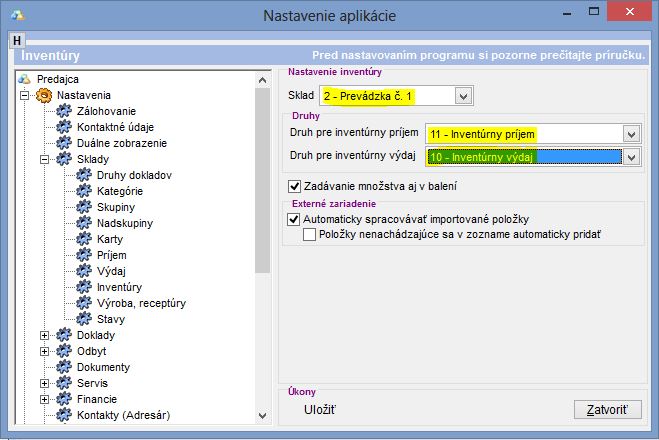
Task: Select Stavy in the settings tree
Action: pos(111,319)
